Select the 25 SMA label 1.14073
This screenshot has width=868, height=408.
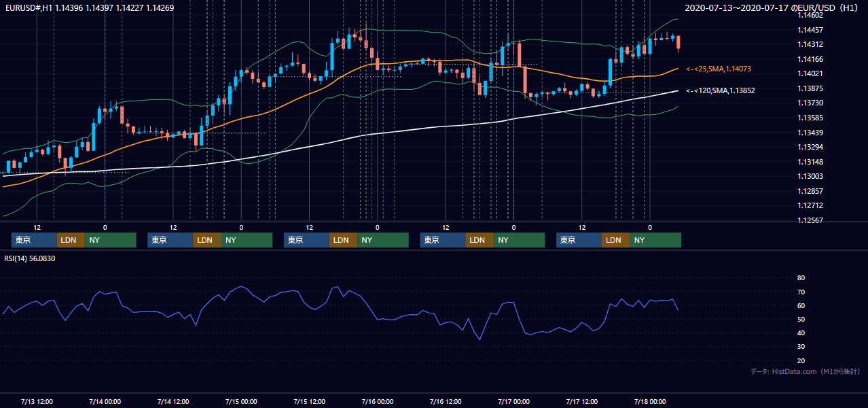tap(719, 69)
